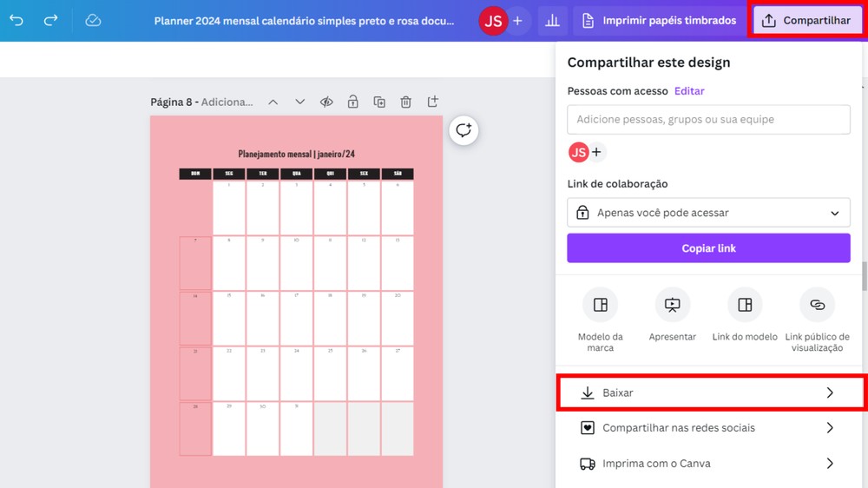Edit the page 8 title field

point(227,102)
